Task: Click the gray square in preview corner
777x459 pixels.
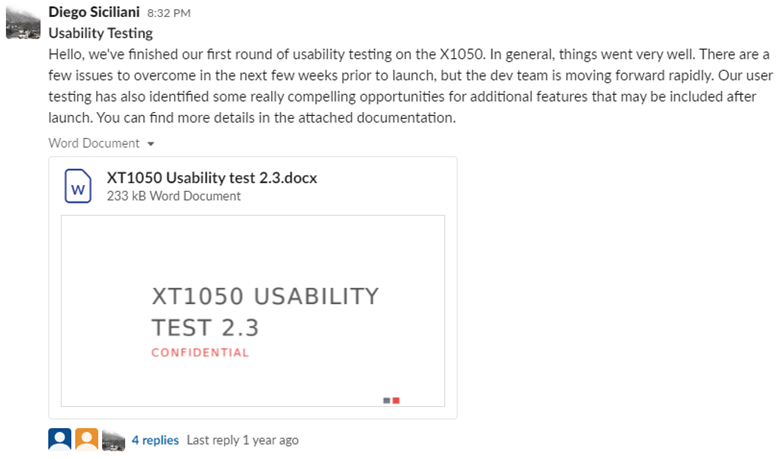Action: pyautogui.click(x=387, y=401)
